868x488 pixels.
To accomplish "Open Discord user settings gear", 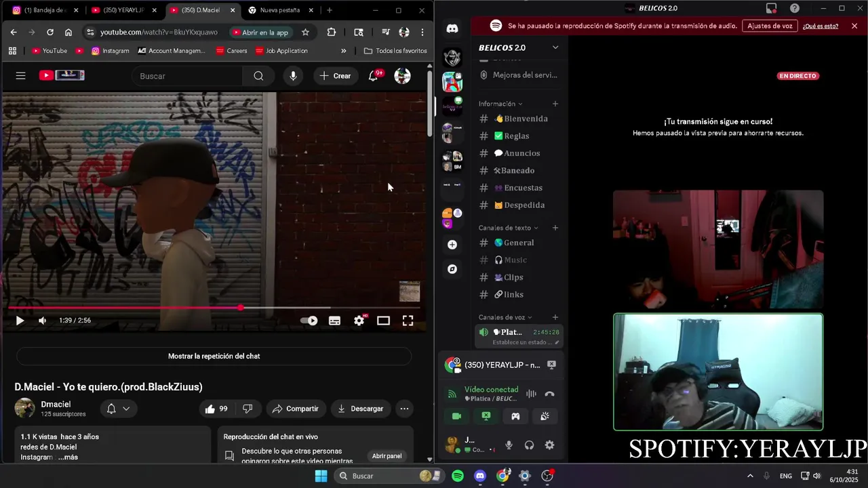I will [549, 445].
